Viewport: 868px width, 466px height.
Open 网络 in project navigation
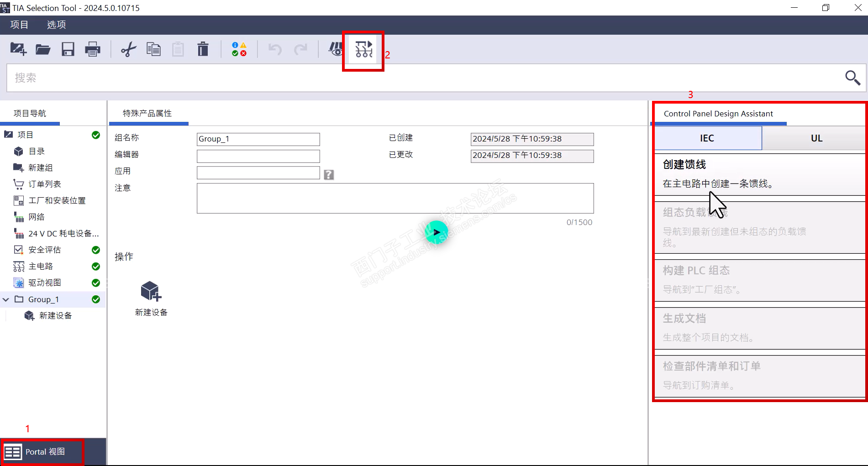coord(37,217)
